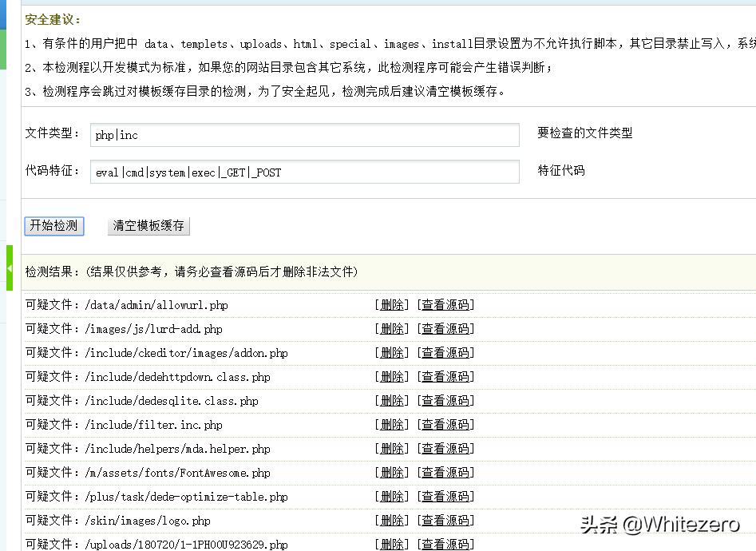Delete the file /data/admin/allowurl.php
Viewport: 756px width, 551px height.
click(x=391, y=304)
